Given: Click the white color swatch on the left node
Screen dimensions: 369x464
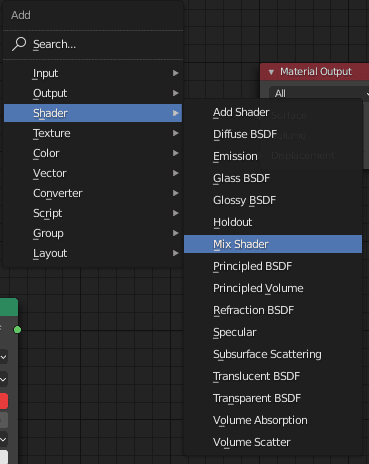Looking at the screenshot, I should 4,457.
